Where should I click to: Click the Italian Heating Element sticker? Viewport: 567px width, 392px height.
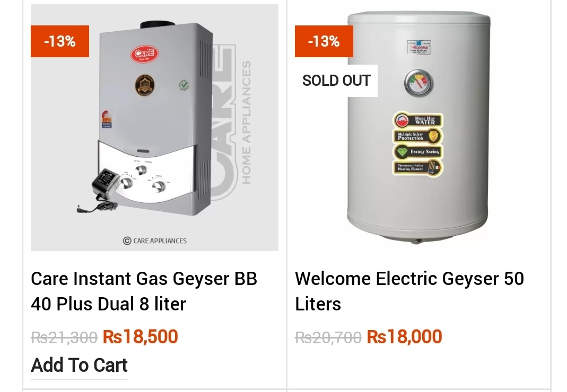pos(417,167)
